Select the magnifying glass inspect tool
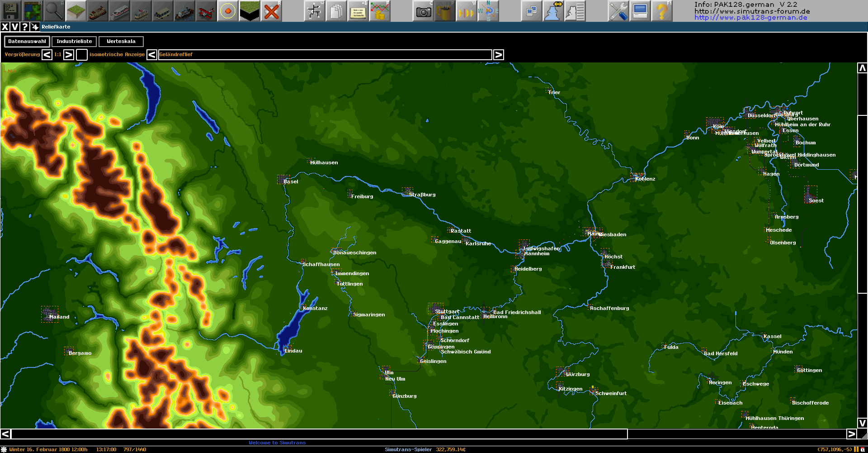868x453 pixels. coord(54,11)
